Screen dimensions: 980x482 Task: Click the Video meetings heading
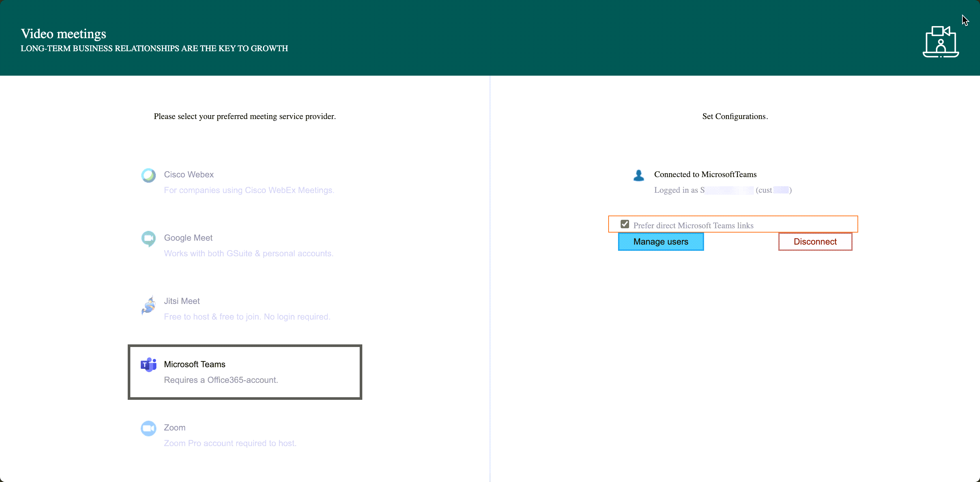point(63,34)
